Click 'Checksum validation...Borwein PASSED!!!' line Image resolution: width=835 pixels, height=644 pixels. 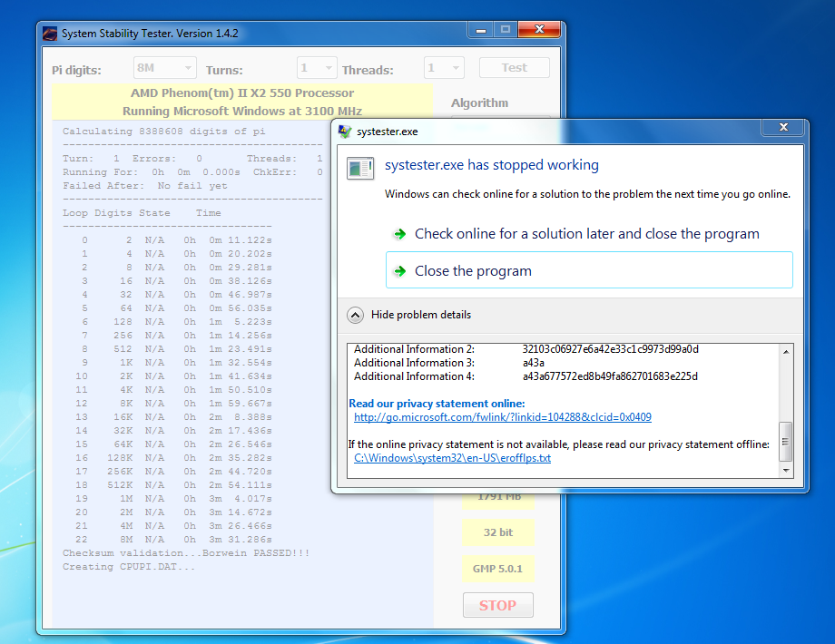(186, 553)
